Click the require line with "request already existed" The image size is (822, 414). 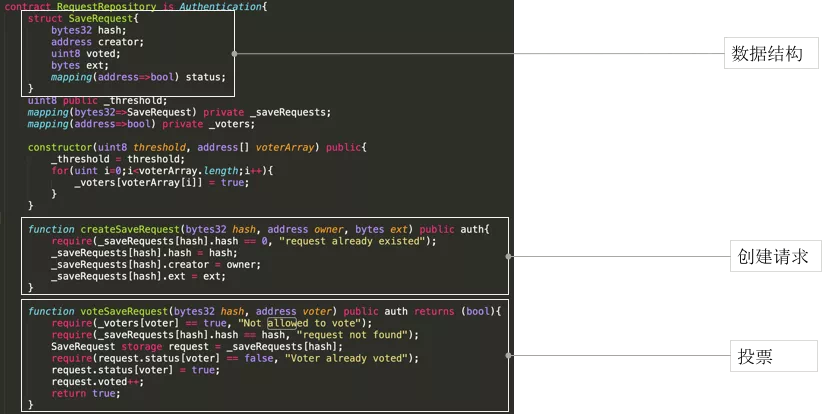click(244, 241)
